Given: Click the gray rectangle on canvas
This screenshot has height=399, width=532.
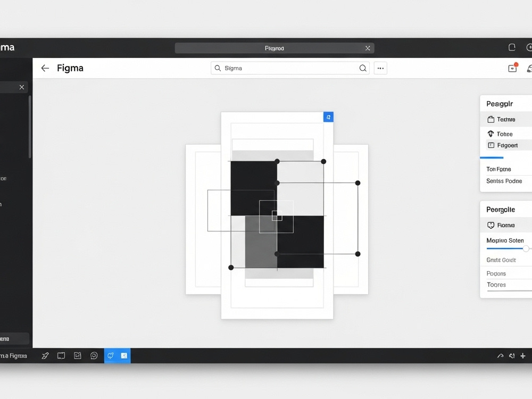Looking at the screenshot, I should [261, 242].
